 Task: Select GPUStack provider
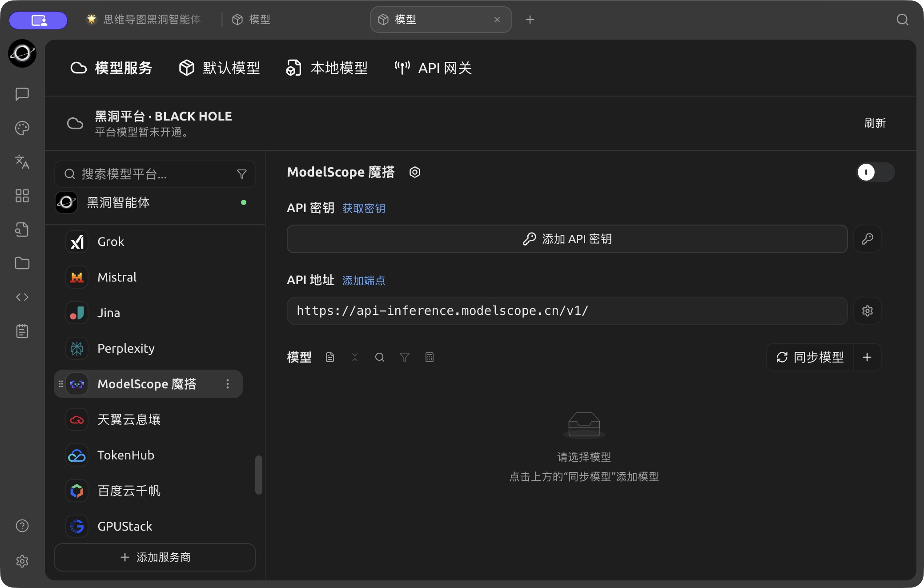point(148,526)
